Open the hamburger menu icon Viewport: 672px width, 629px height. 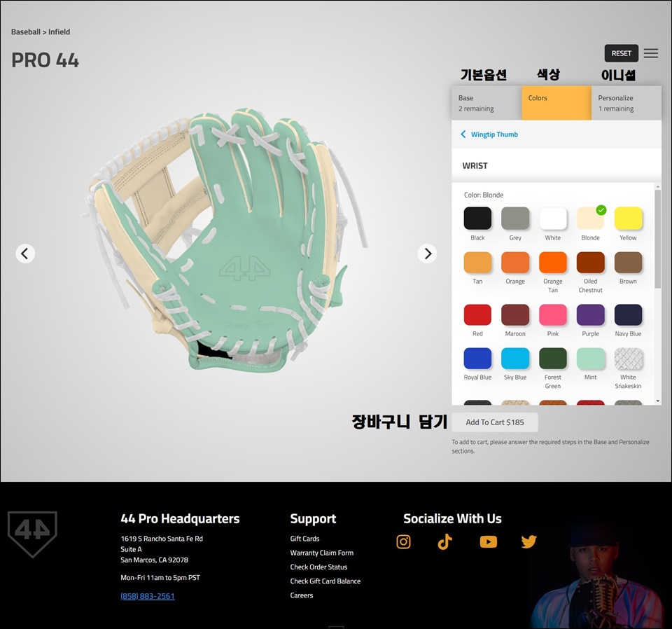click(650, 53)
